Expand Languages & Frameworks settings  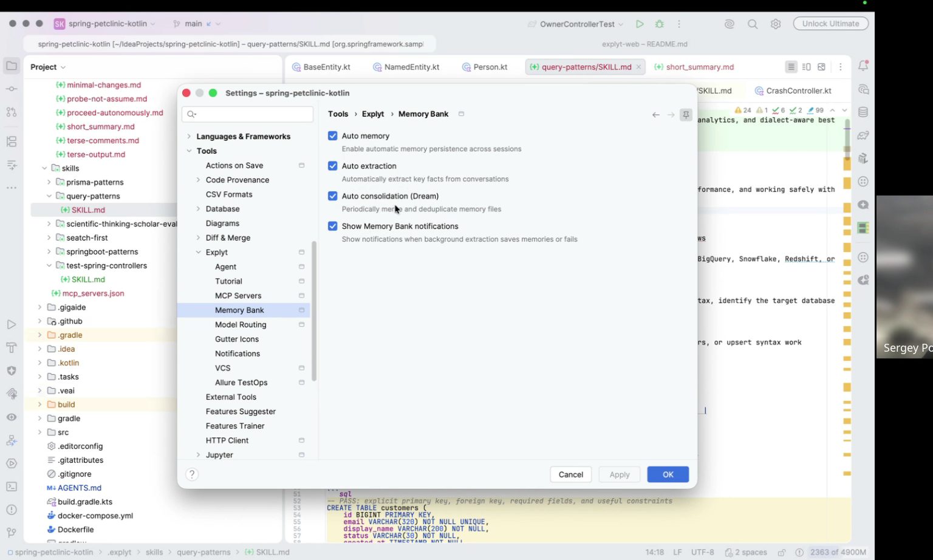click(189, 137)
